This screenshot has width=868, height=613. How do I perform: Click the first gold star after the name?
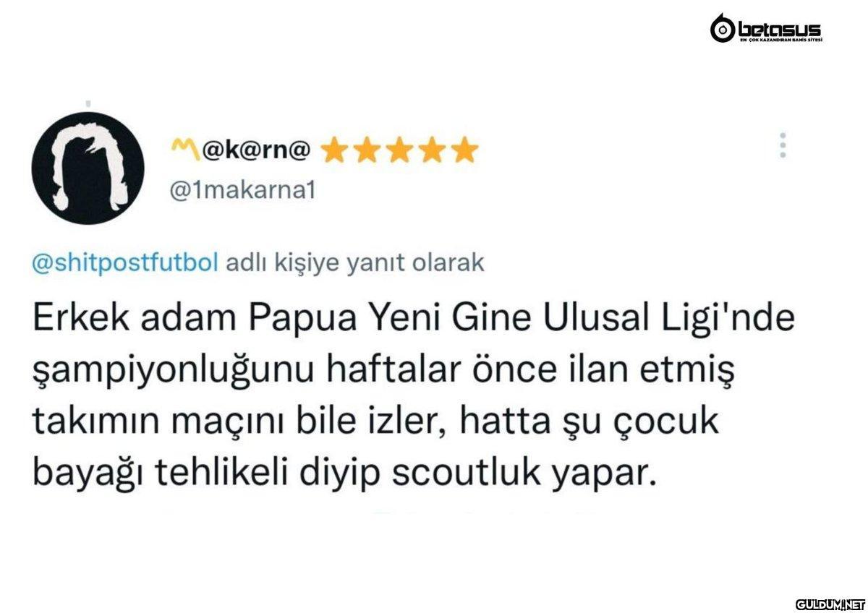pyautogui.click(x=333, y=150)
